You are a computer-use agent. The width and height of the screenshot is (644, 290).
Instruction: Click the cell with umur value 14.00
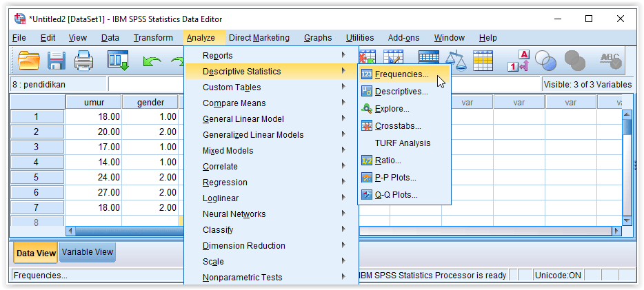coord(94,162)
